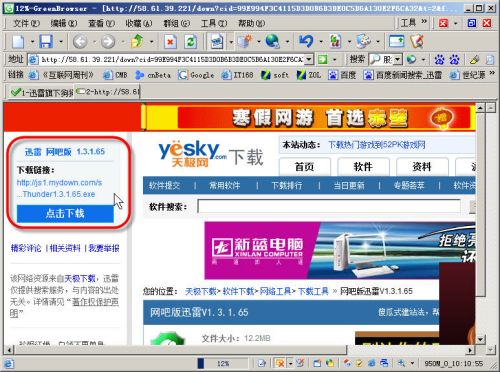This screenshot has height=372, width=500.
Task: Click the green Go arrow beside address
Action: (x=322, y=60)
